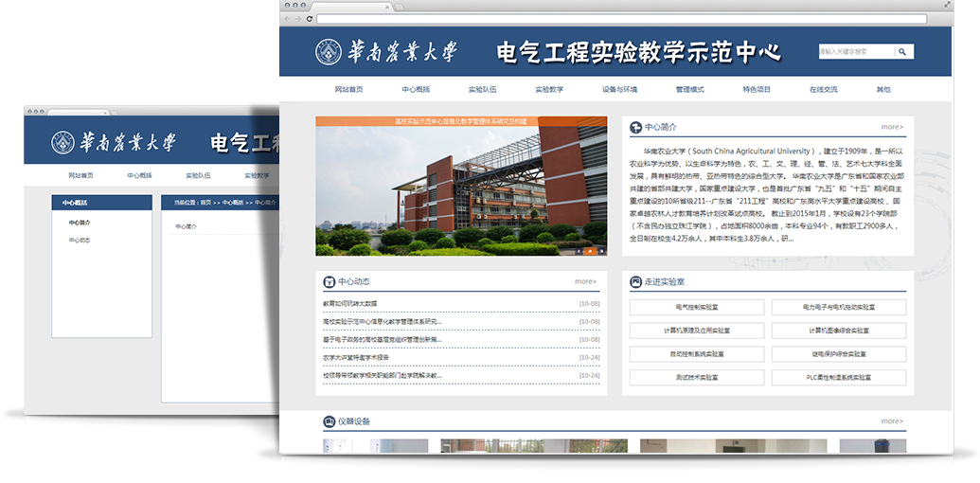This screenshot has height=483, width=980.
Task: Click the 走进实验室 section icon
Action: (x=634, y=281)
